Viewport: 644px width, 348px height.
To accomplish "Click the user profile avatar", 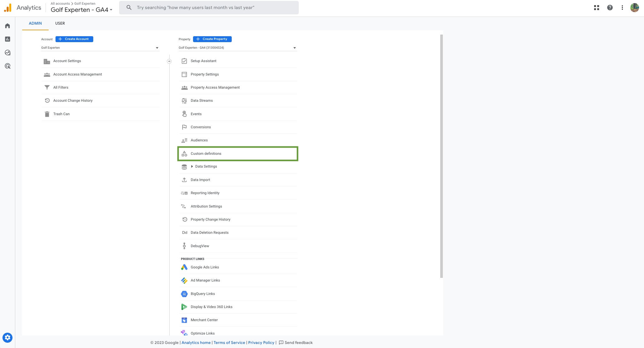I will pos(634,7).
